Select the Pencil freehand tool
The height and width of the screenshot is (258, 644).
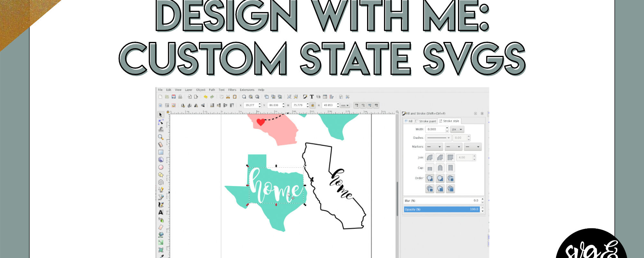click(x=161, y=190)
